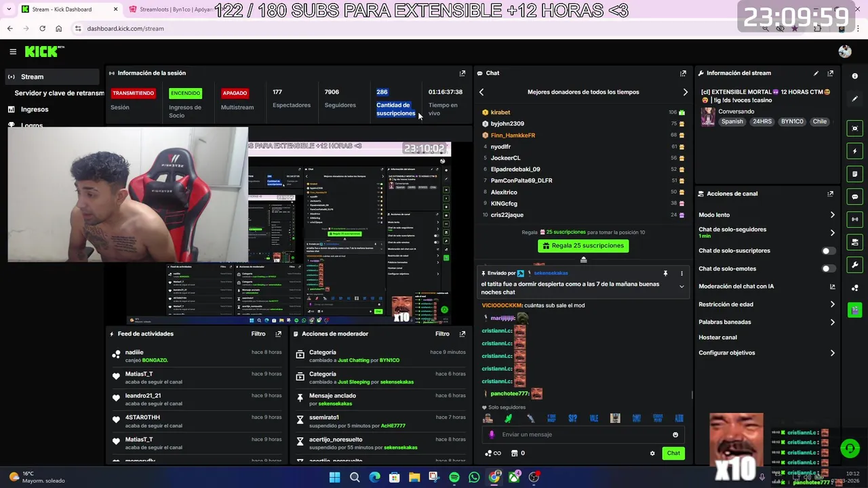Click the VALE emote in quick emotes
Viewport: 868px width, 488px height.
[594, 419]
